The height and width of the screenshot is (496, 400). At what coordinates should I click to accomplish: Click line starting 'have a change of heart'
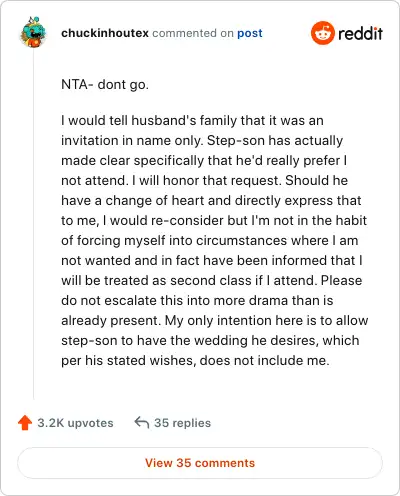tap(211, 200)
